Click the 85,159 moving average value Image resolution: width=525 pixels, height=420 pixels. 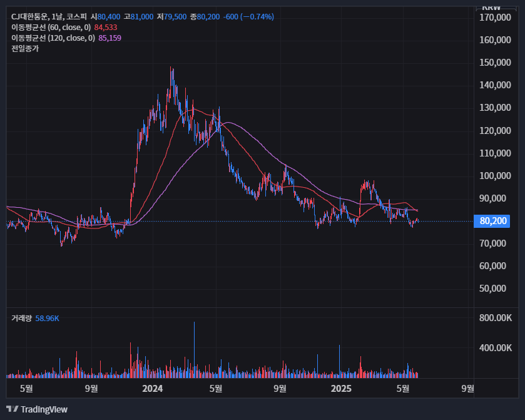pos(110,38)
